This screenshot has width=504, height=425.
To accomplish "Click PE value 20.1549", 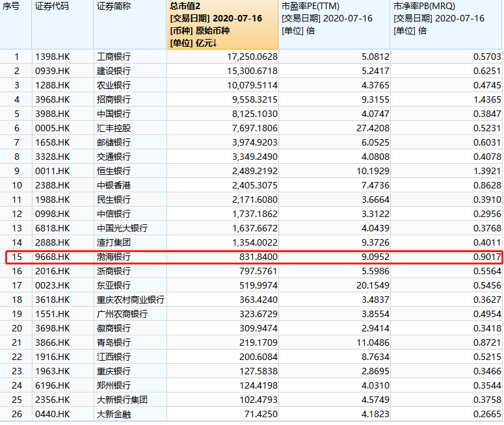I will 373,285.
